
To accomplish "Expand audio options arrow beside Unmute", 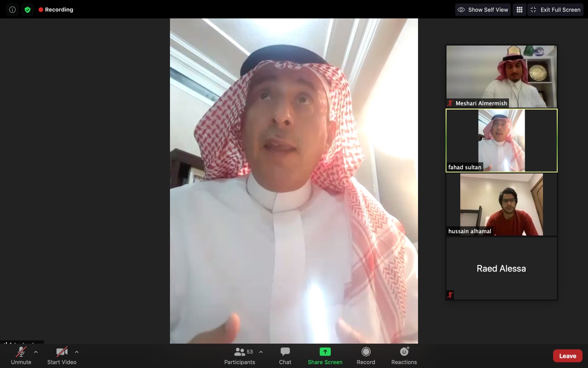I will tap(36, 352).
